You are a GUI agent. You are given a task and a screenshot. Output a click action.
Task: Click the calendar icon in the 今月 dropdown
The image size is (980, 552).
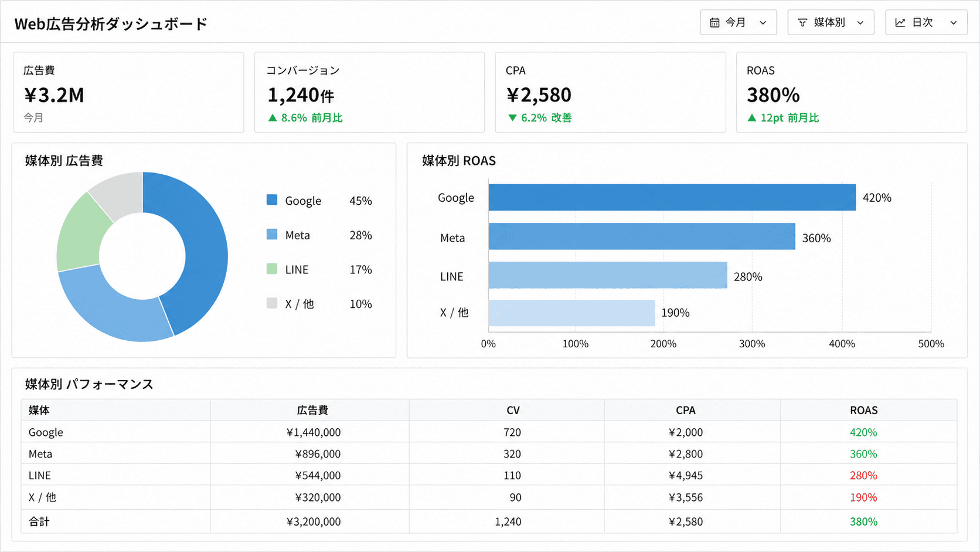tap(714, 23)
